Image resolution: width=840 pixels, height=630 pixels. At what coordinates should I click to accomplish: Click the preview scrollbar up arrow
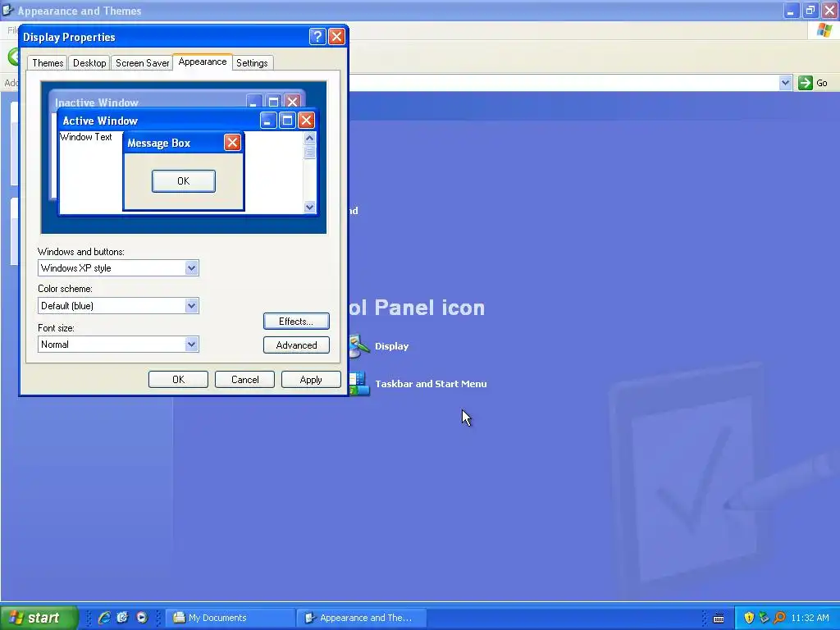(309, 138)
